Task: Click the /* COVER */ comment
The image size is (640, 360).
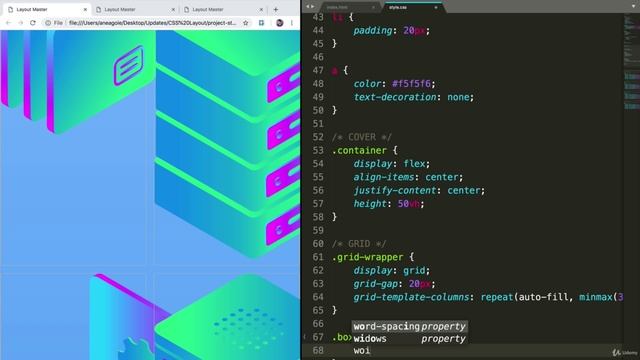Action: (362, 137)
